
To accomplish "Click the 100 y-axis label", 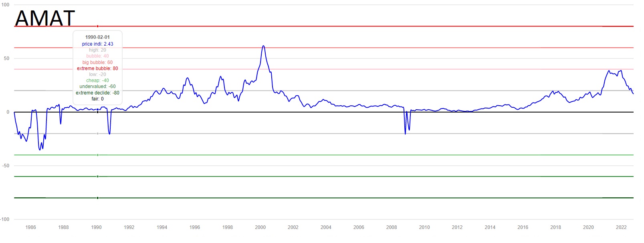I will [6, 5].
